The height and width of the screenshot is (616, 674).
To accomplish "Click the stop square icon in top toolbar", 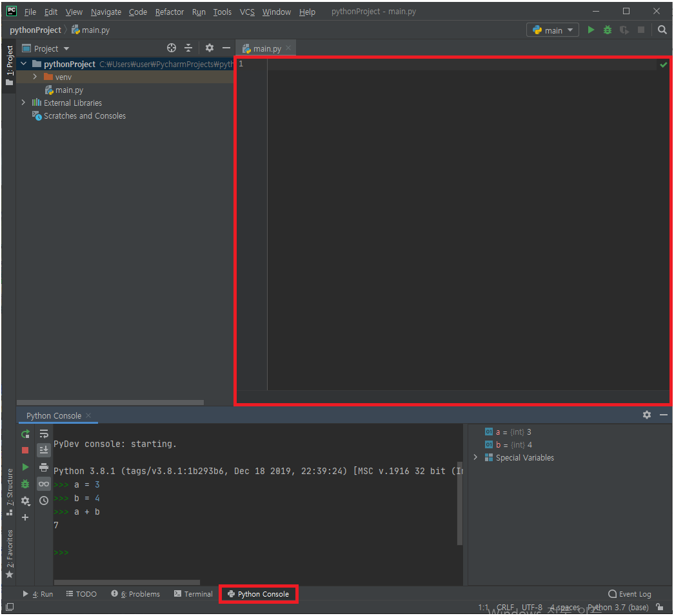I will [641, 30].
